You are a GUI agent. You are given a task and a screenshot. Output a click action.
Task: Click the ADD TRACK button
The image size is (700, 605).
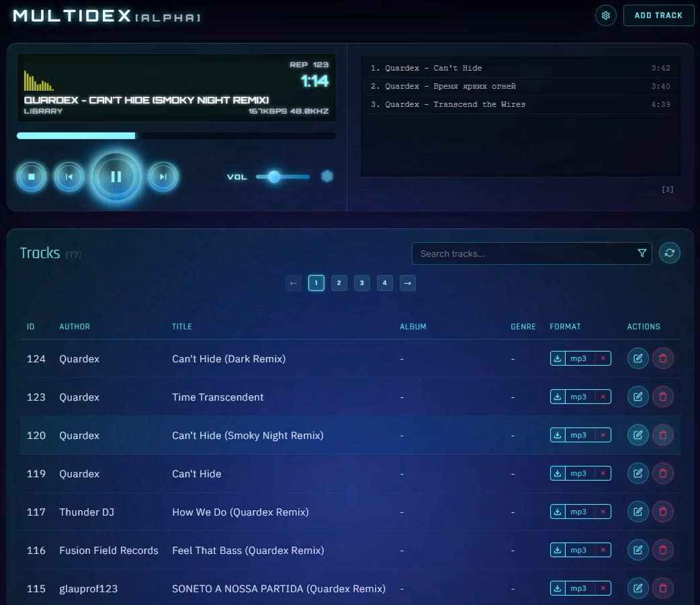click(658, 15)
